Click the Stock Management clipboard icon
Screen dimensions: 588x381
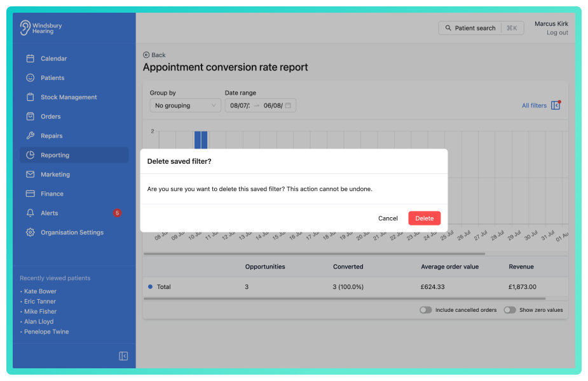[x=31, y=97]
